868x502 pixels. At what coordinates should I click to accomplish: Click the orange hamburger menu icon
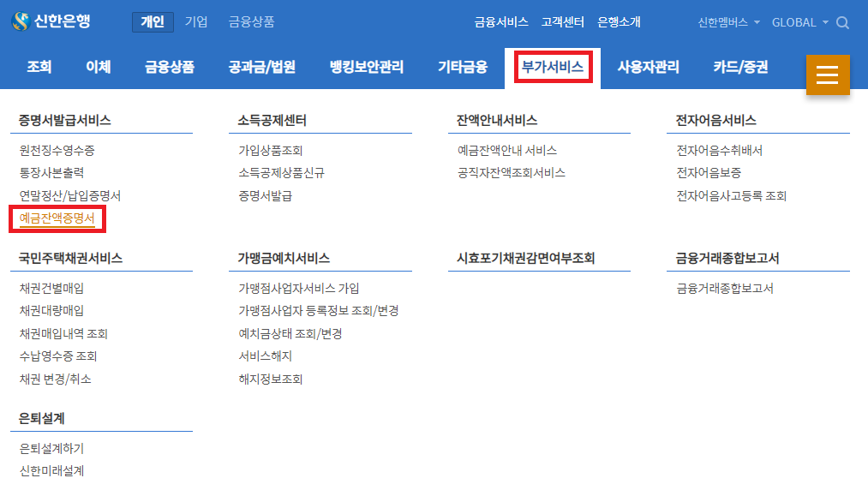[x=827, y=75]
